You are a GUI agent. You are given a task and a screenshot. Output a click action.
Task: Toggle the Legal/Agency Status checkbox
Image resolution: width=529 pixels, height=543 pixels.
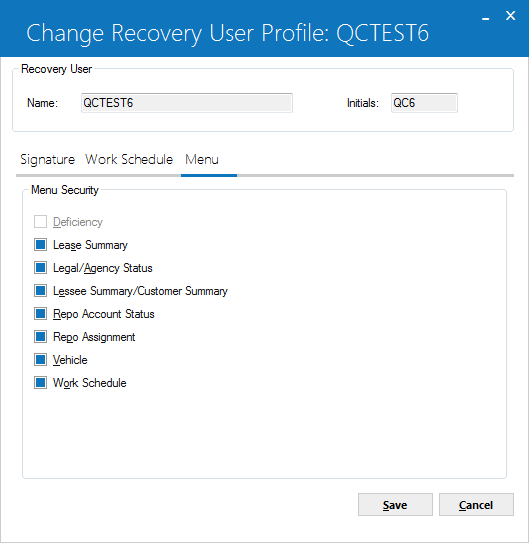[x=41, y=268]
